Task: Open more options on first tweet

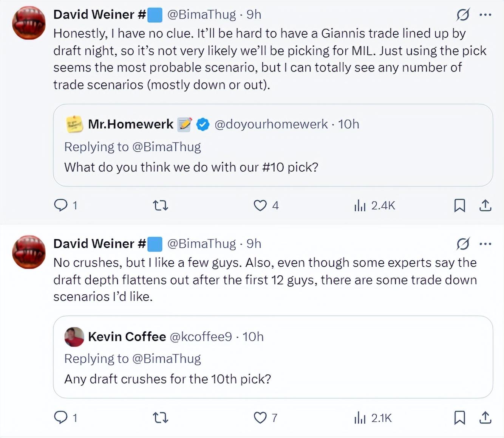Action: [x=485, y=15]
